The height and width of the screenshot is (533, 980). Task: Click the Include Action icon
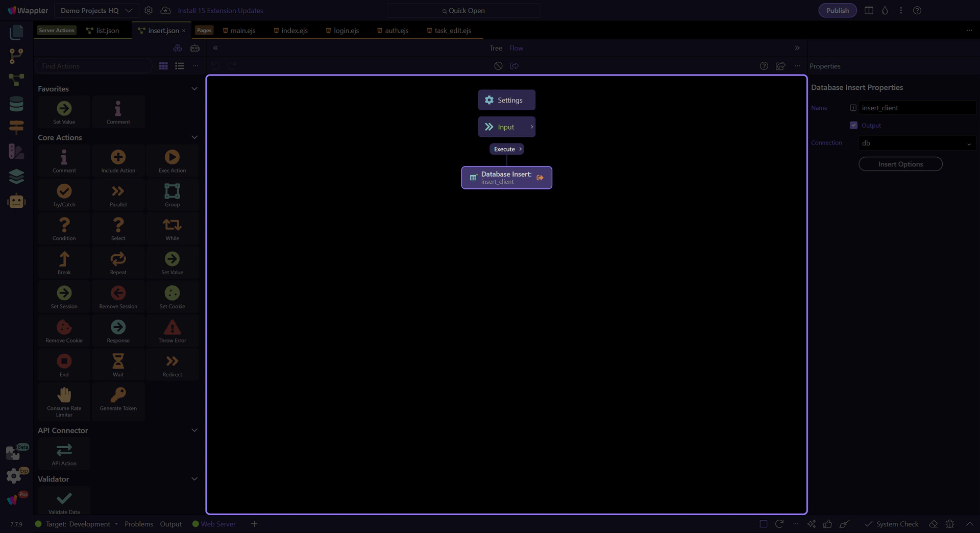[118, 158]
